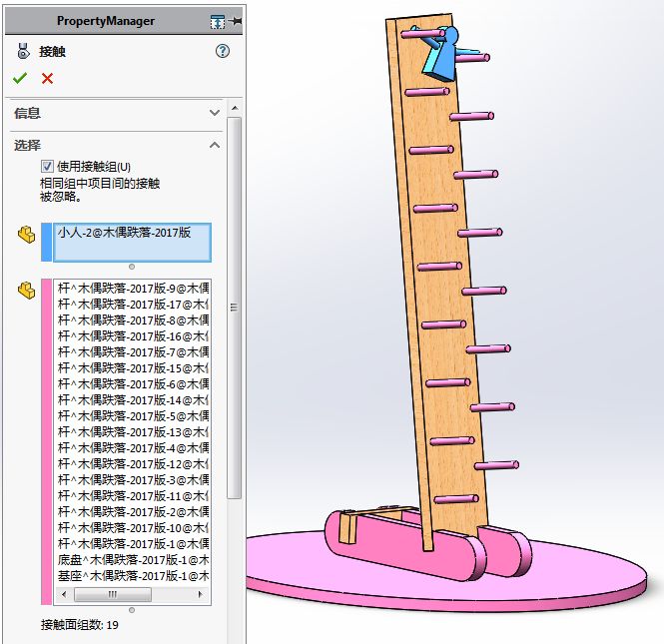Select list row 杆^木偶跌落-2017版-8
Image resolution: width=664 pixels, height=644 pixels.
click(133, 321)
